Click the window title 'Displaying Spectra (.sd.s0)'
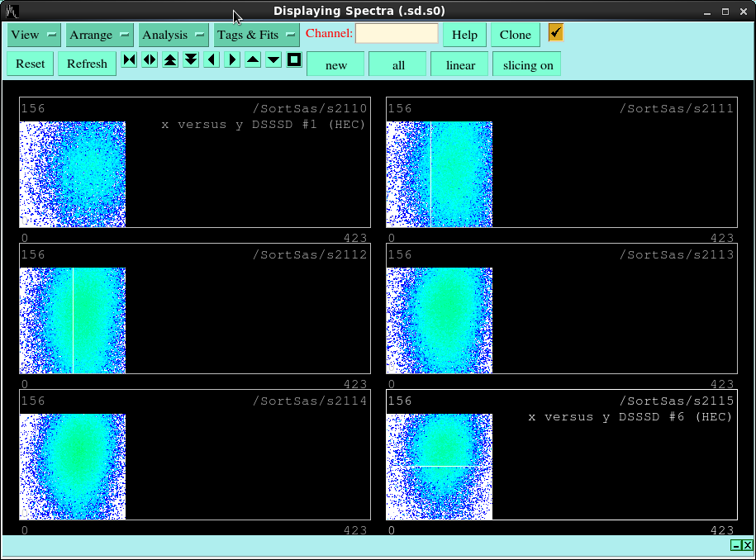The height and width of the screenshot is (560, 756). (x=359, y=11)
